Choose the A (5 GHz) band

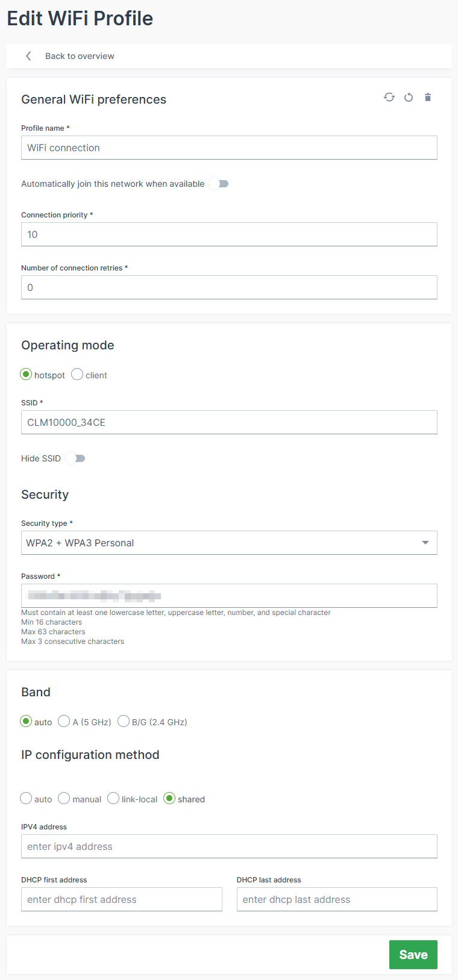tap(64, 721)
